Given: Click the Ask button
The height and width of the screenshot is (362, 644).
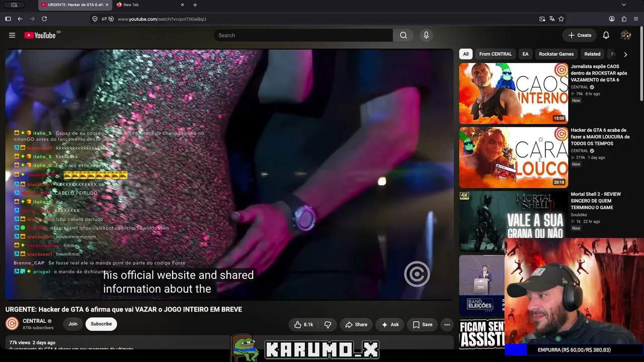Looking at the screenshot, I should click(x=390, y=325).
